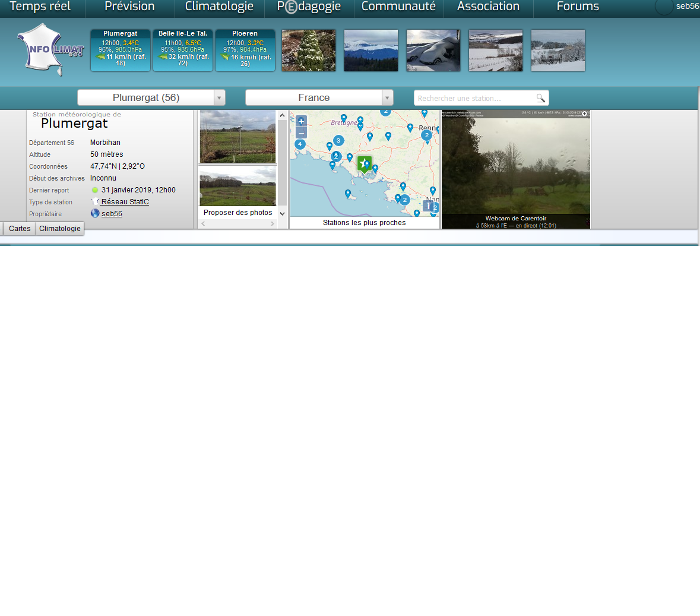Open the Belle Ile-Le Tal. weather tile
Screen dimensions: 700x616
click(x=183, y=50)
